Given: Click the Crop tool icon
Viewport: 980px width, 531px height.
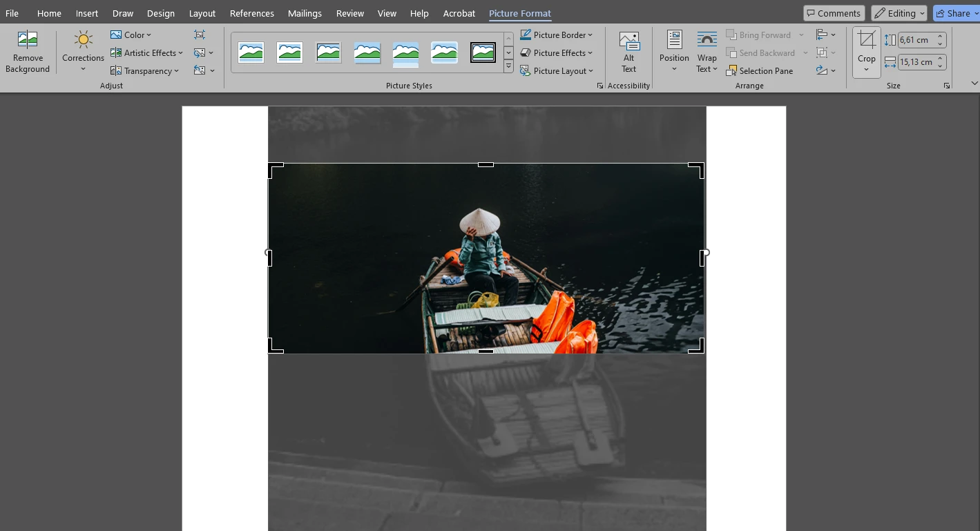Looking at the screenshot, I should [x=867, y=40].
